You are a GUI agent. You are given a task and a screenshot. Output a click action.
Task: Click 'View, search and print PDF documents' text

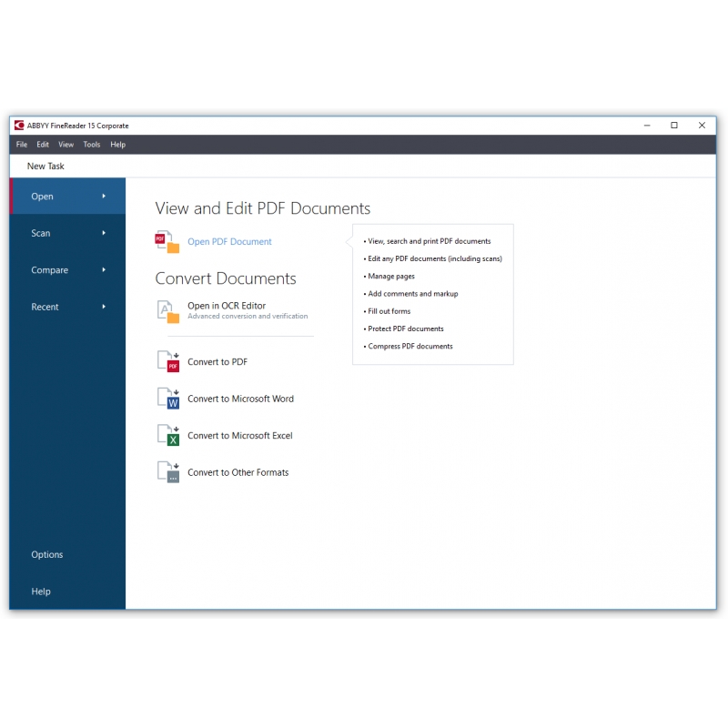(429, 241)
